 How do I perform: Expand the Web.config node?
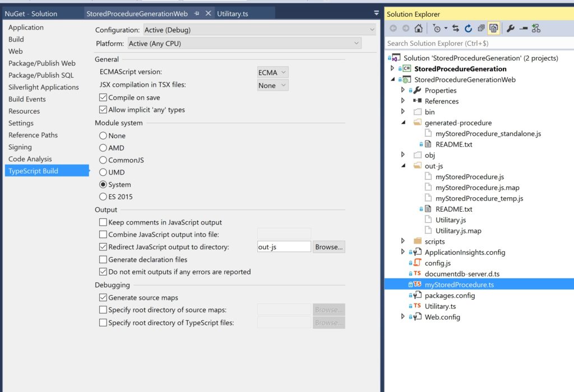click(403, 316)
